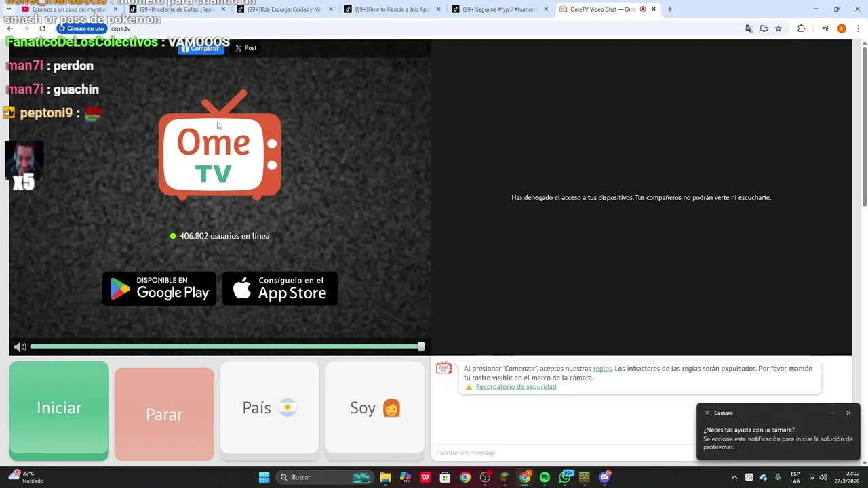Open WPS Office from taskbar
Viewport: 868px width, 488px height.
425,477
